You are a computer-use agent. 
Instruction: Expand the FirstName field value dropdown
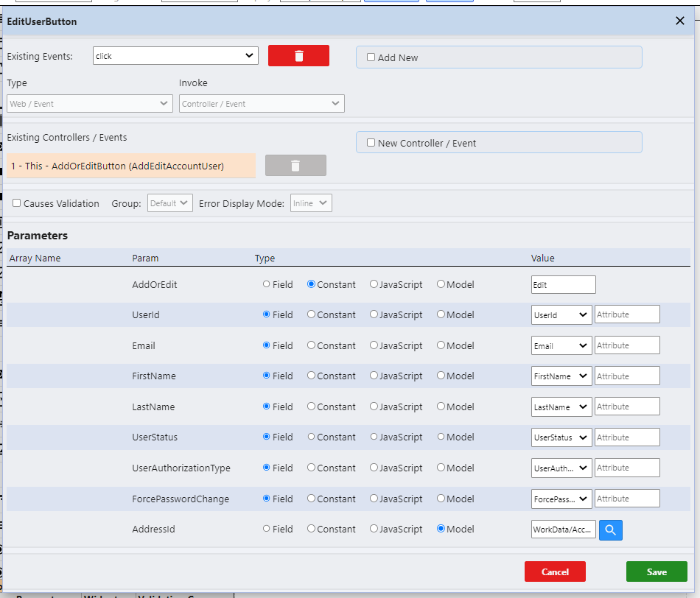561,376
